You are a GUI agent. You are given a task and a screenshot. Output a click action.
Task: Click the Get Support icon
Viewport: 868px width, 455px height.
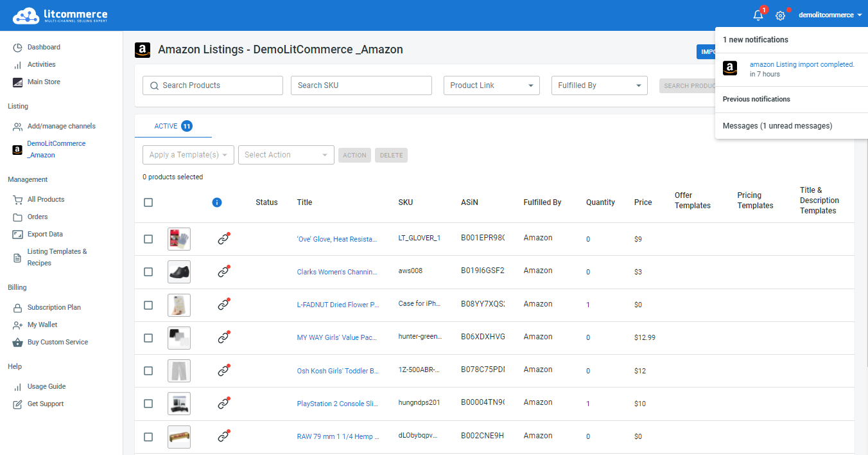point(18,404)
